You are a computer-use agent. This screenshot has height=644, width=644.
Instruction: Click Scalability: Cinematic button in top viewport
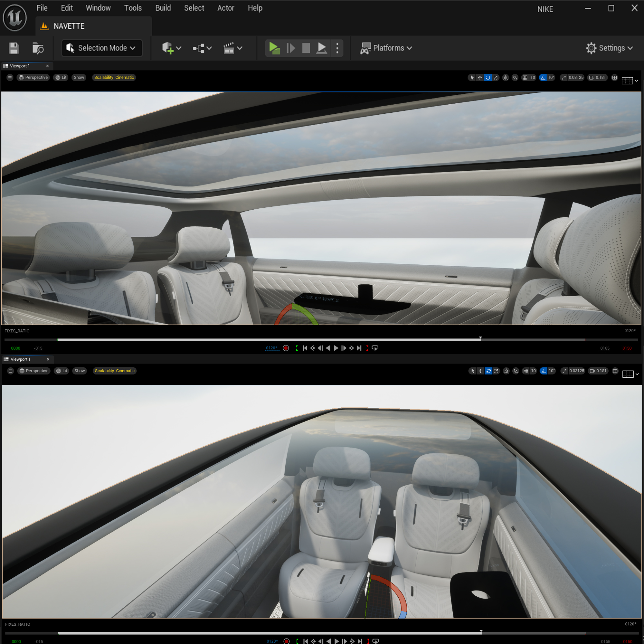[x=114, y=77]
